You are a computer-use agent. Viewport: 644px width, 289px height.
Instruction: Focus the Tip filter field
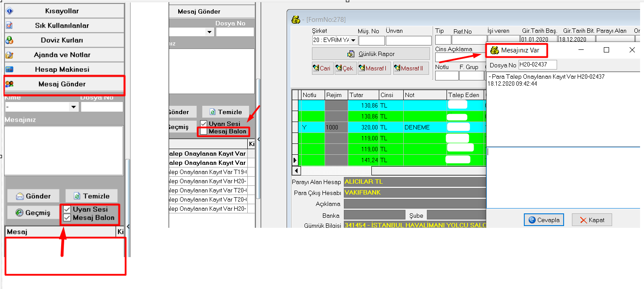pos(443,40)
